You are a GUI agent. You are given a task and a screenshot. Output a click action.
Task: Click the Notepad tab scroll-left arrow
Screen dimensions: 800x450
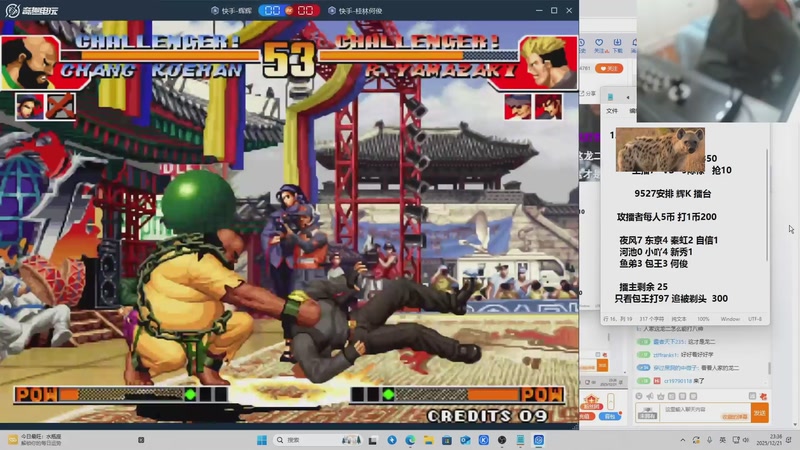point(628,97)
